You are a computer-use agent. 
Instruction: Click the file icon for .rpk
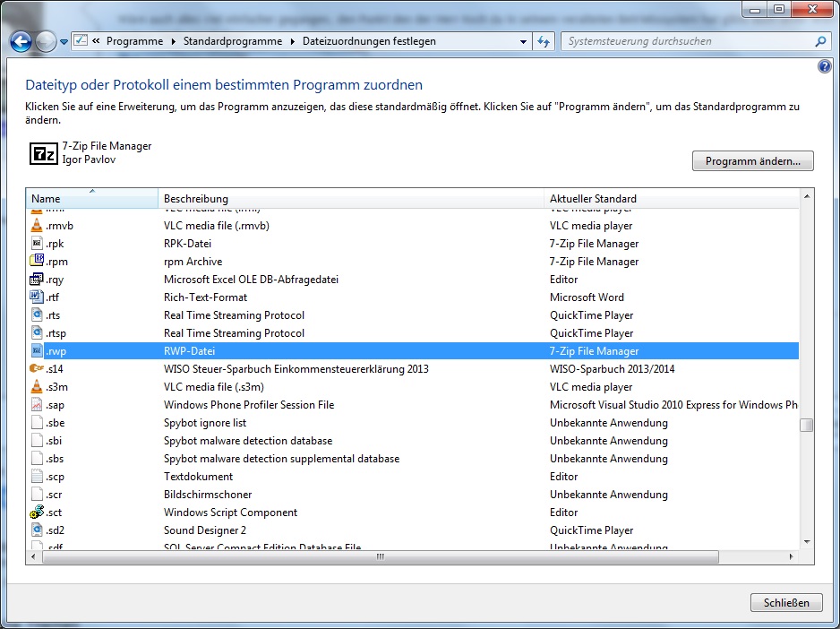(36, 244)
